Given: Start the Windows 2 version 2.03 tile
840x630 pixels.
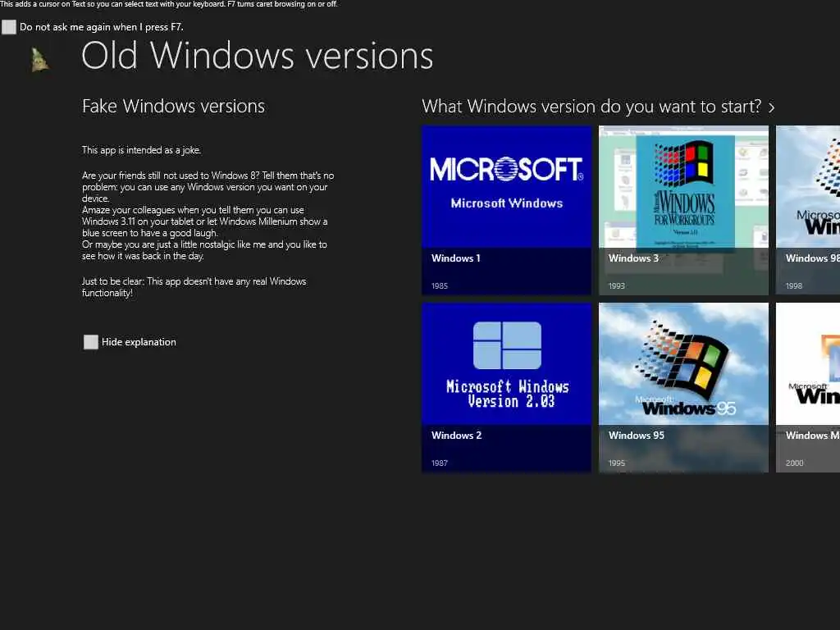Looking at the screenshot, I should coord(506,387).
